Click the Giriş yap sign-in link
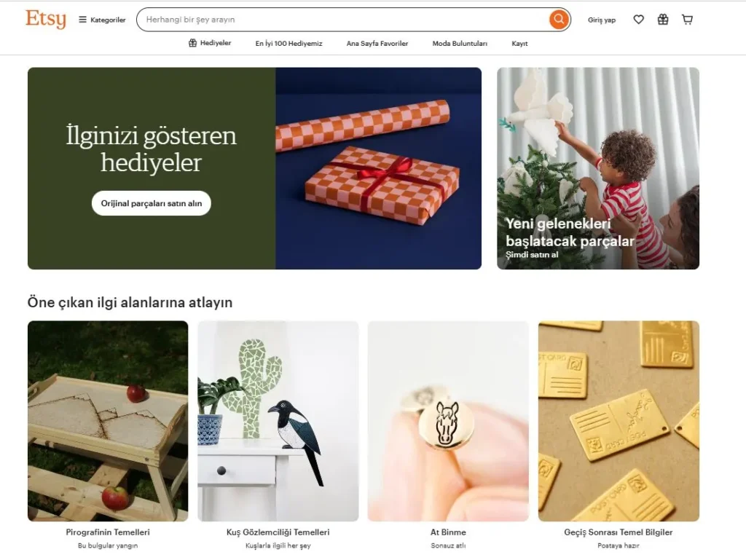 [x=601, y=20]
